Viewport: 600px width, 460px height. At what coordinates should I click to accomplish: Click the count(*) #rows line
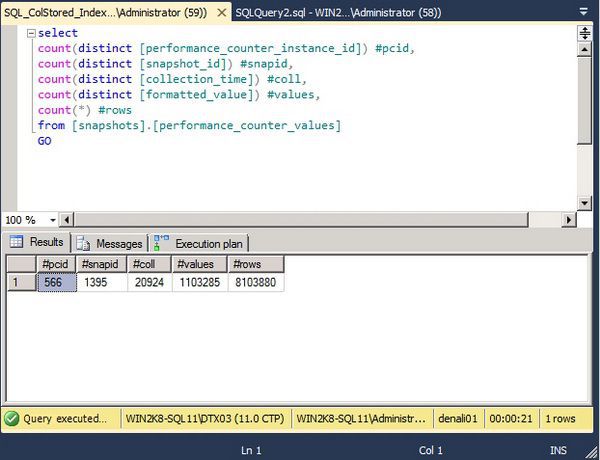pyautogui.click(x=85, y=110)
